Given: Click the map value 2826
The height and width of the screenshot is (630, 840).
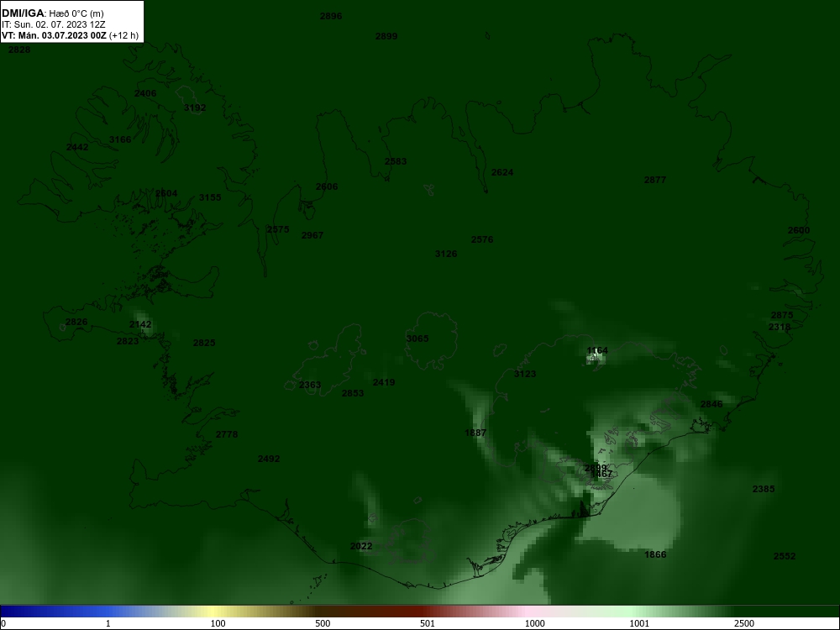Looking at the screenshot, I should [76, 322].
